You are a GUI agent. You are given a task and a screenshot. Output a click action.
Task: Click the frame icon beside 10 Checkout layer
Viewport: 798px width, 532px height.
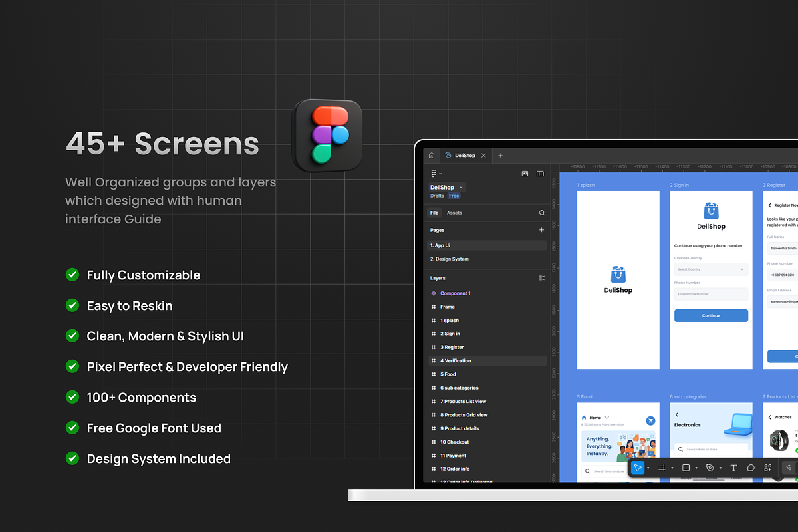434,442
